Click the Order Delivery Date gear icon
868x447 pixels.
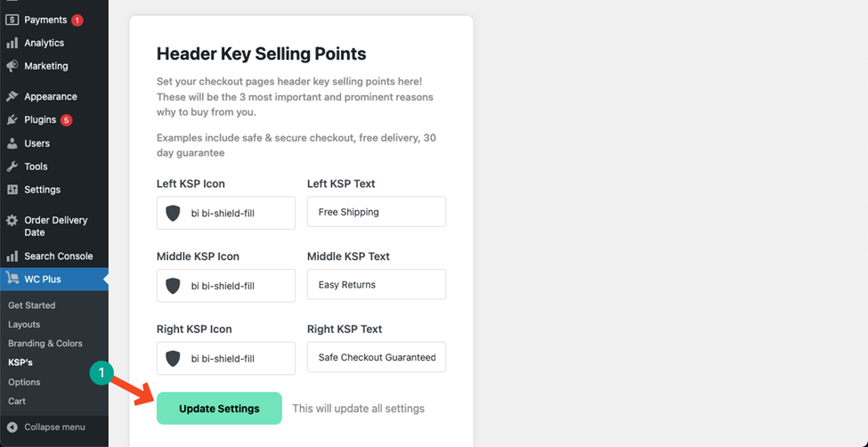pos(12,221)
